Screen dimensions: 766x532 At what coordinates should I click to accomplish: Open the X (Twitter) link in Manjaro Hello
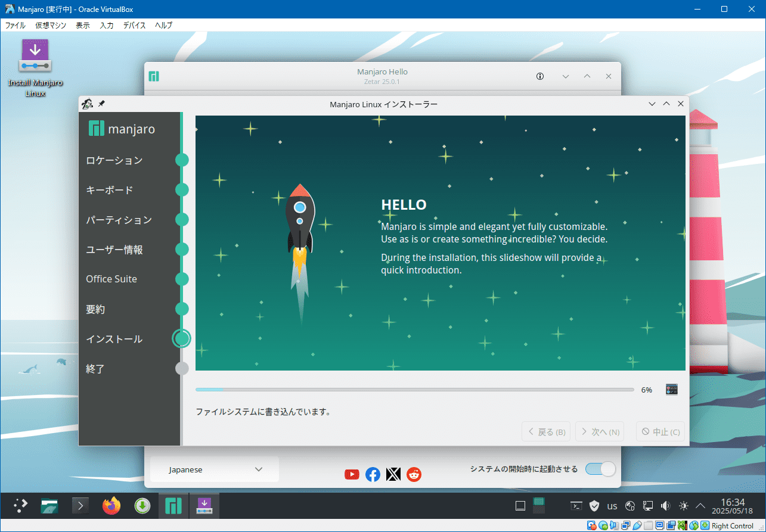(x=393, y=474)
